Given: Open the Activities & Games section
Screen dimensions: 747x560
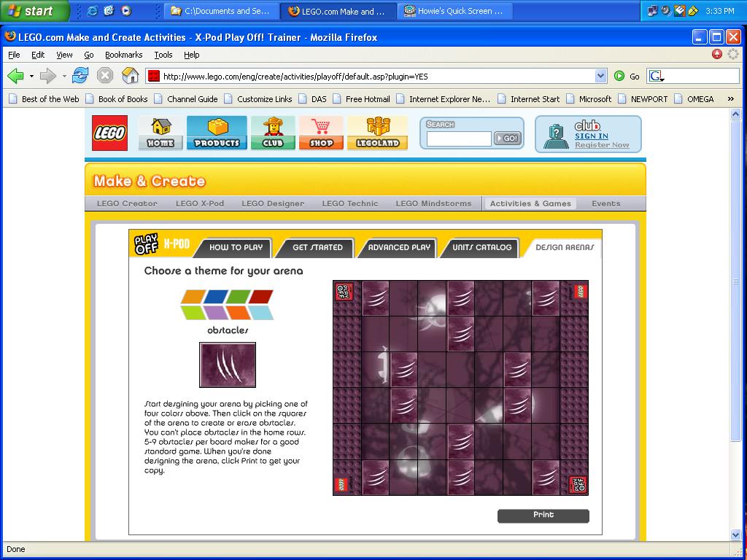Looking at the screenshot, I should 530,203.
